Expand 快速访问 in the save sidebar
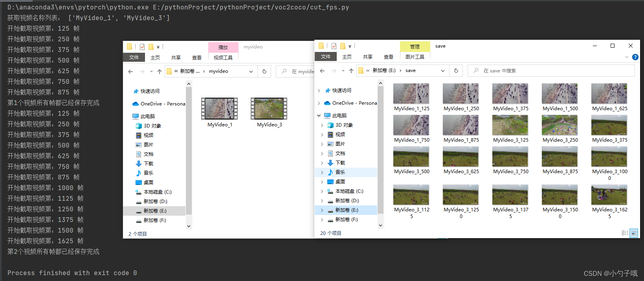644x281 pixels. click(319, 91)
